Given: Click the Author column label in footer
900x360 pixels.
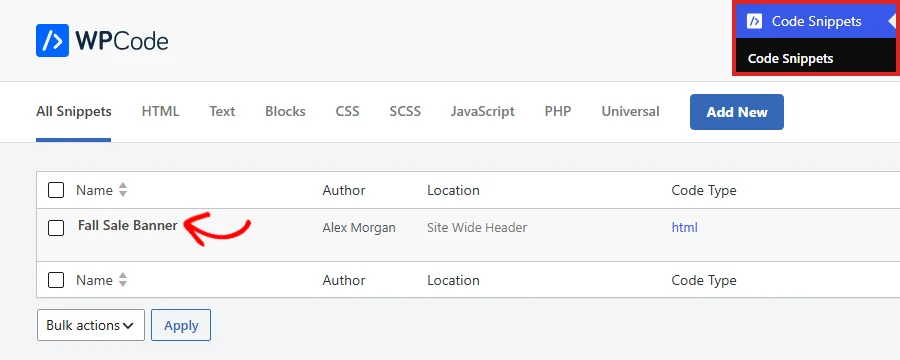Looking at the screenshot, I should 344,280.
